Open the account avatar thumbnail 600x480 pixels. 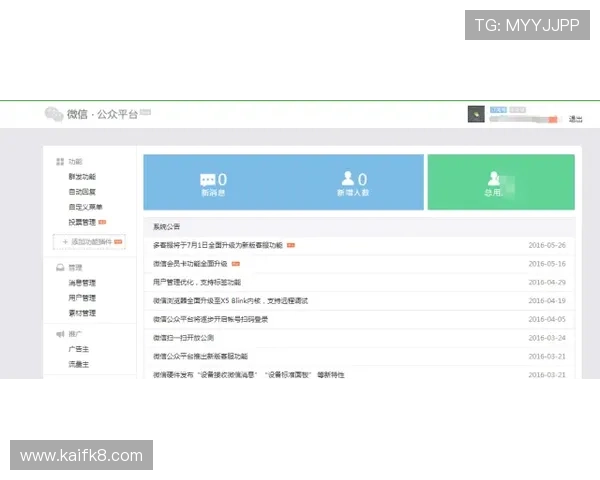(476, 114)
